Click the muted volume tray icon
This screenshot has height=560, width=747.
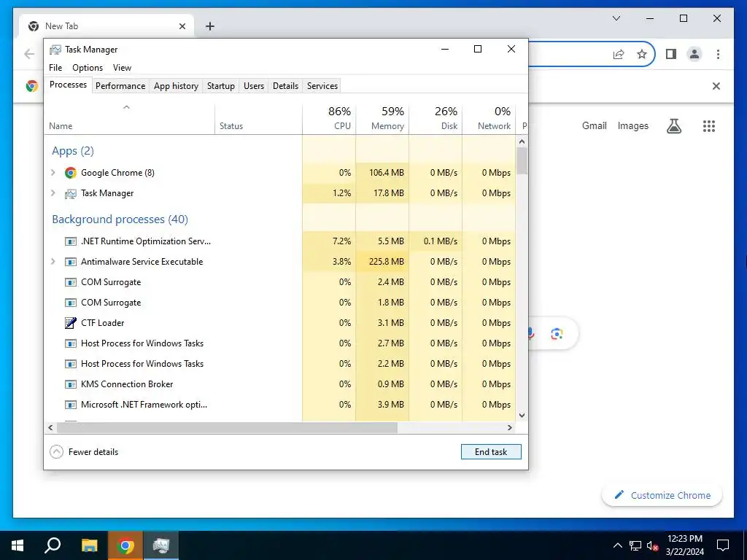click(653, 545)
